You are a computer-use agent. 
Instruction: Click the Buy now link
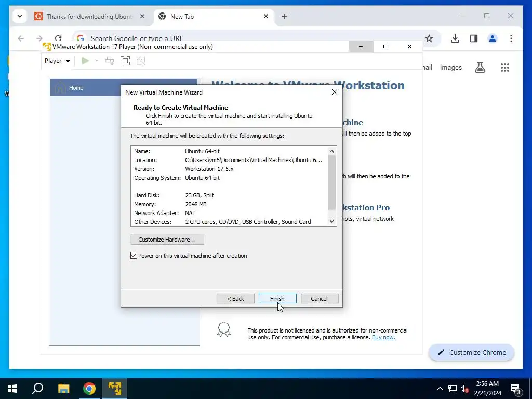click(x=384, y=337)
